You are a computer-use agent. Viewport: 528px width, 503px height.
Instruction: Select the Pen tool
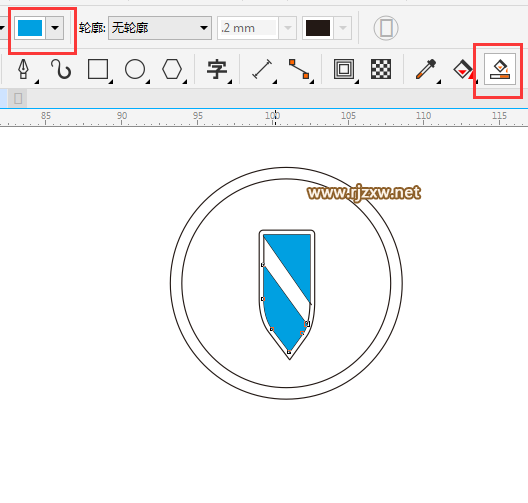(x=23, y=69)
